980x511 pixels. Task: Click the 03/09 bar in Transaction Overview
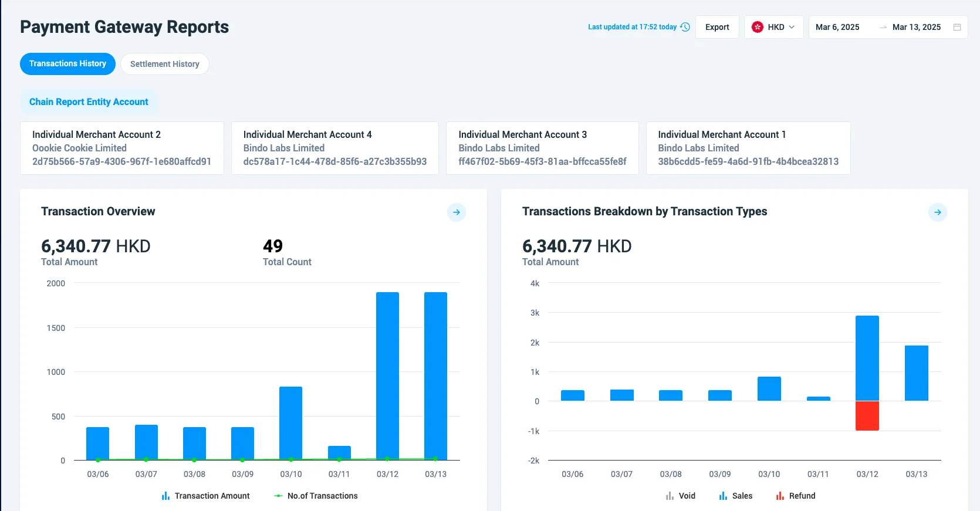coord(242,444)
